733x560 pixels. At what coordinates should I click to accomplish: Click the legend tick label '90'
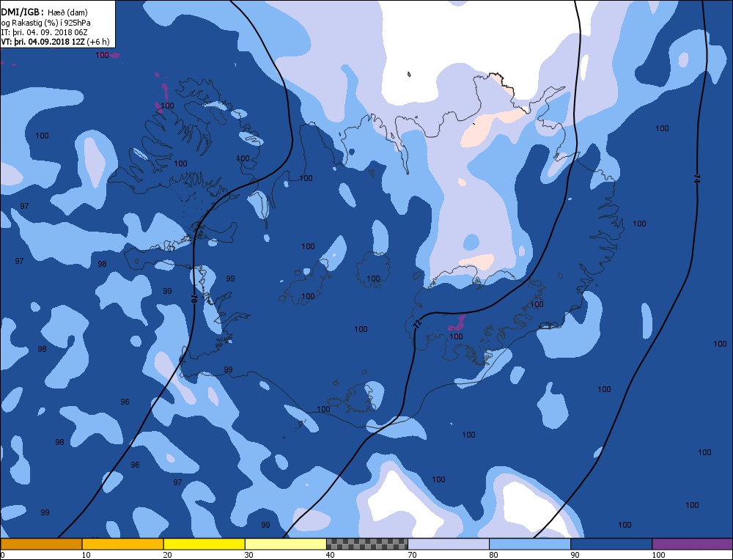click(575, 555)
